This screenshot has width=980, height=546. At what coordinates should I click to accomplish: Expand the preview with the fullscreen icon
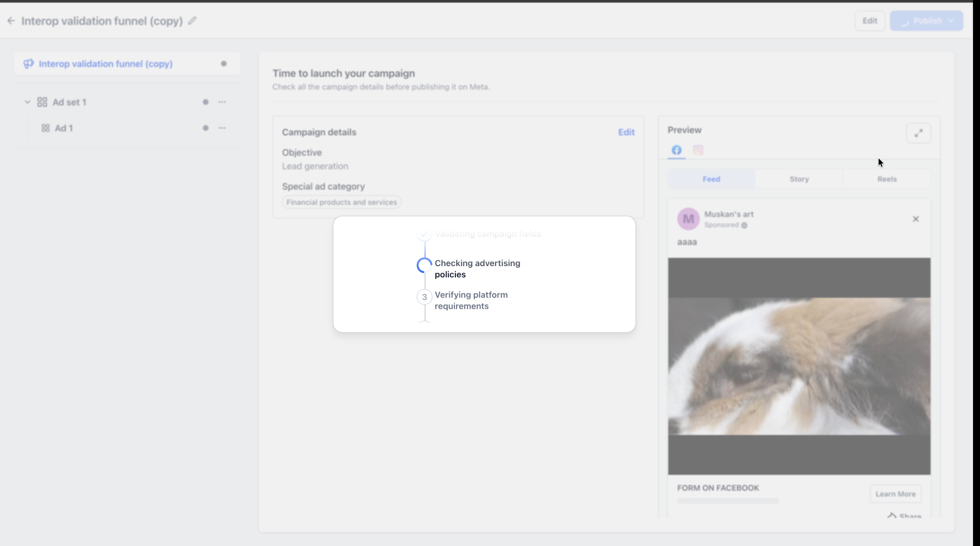pyautogui.click(x=919, y=133)
